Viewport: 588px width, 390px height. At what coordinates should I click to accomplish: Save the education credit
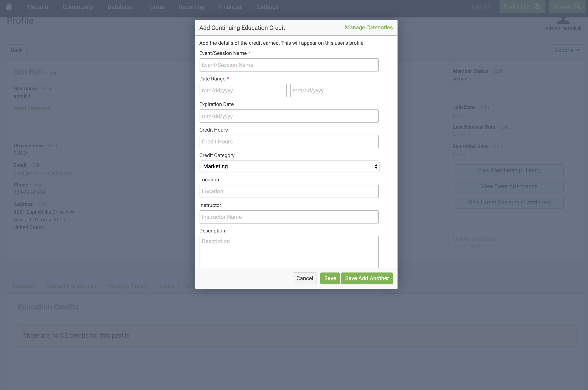[x=330, y=278]
